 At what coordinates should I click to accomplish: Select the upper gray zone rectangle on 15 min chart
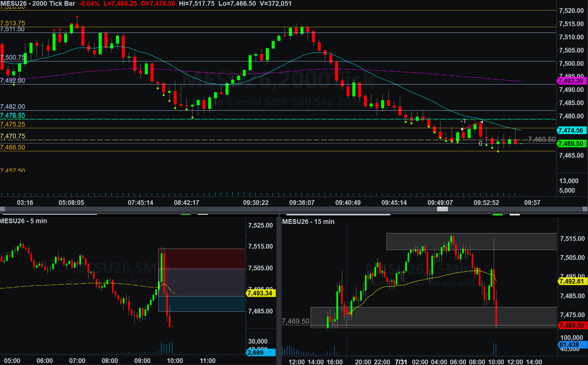click(471, 242)
